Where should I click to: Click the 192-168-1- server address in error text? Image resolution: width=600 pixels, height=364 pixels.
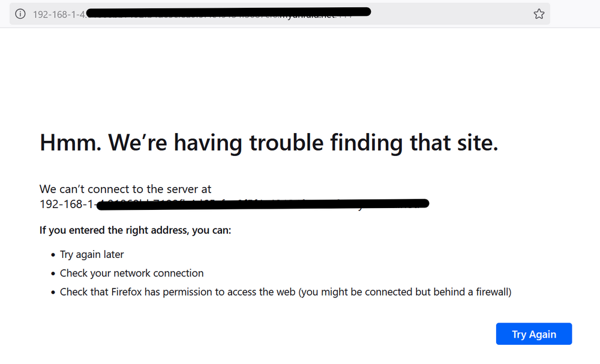click(67, 204)
